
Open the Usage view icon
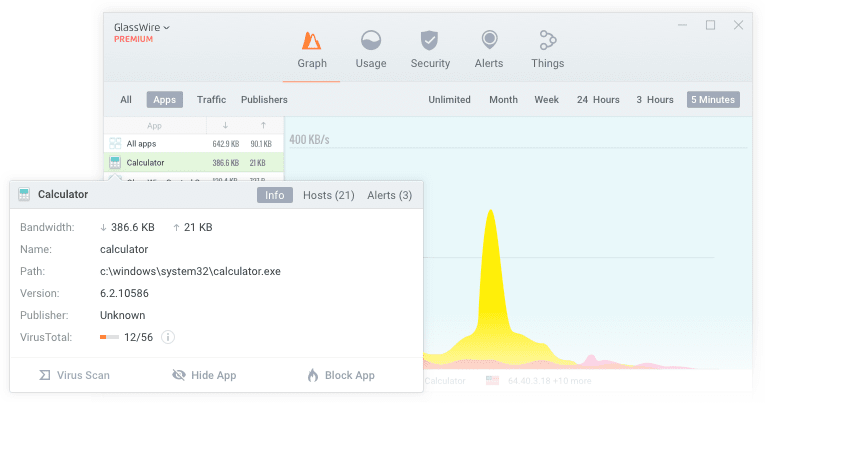point(371,41)
